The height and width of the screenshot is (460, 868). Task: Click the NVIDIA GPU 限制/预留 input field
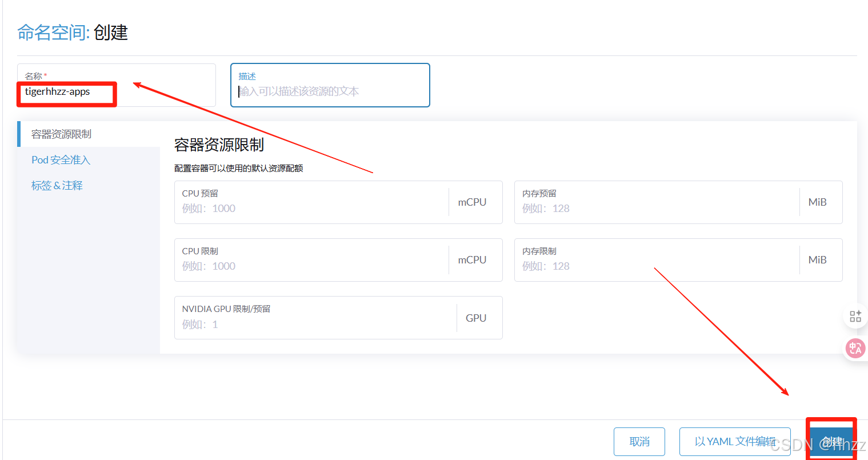[315, 318]
